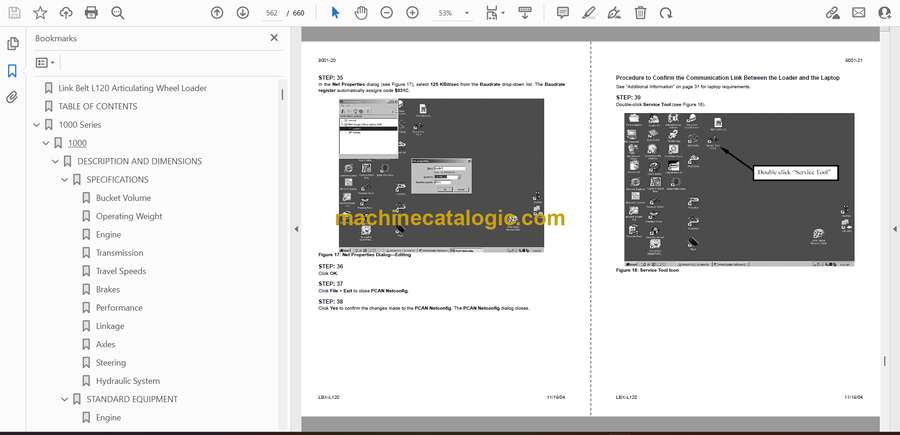Click the page number field showing 562
The height and width of the screenshot is (435, 900).
[x=272, y=13]
